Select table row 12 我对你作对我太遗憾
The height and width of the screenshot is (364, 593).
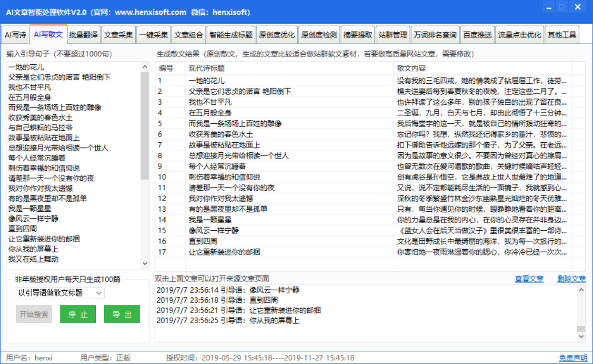click(371, 198)
